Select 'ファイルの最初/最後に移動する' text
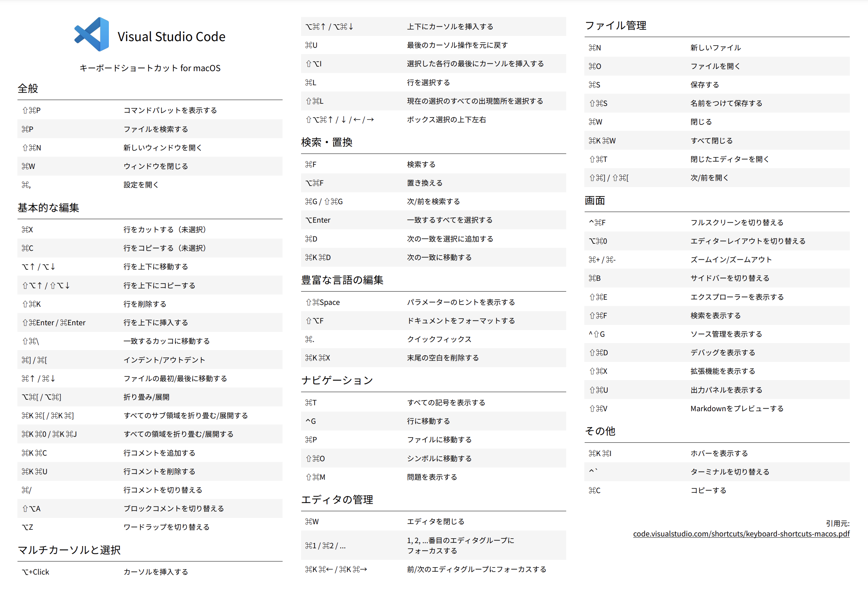The width and height of the screenshot is (868, 612). (175, 379)
